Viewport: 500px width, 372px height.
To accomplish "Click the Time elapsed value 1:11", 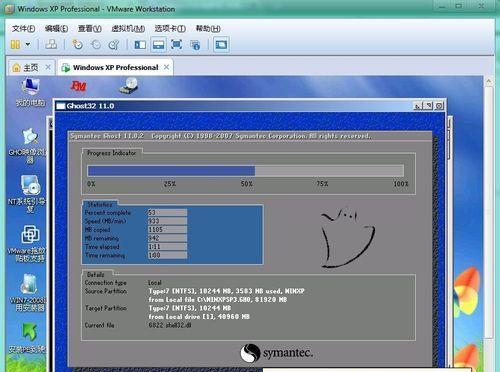I will [167, 247].
